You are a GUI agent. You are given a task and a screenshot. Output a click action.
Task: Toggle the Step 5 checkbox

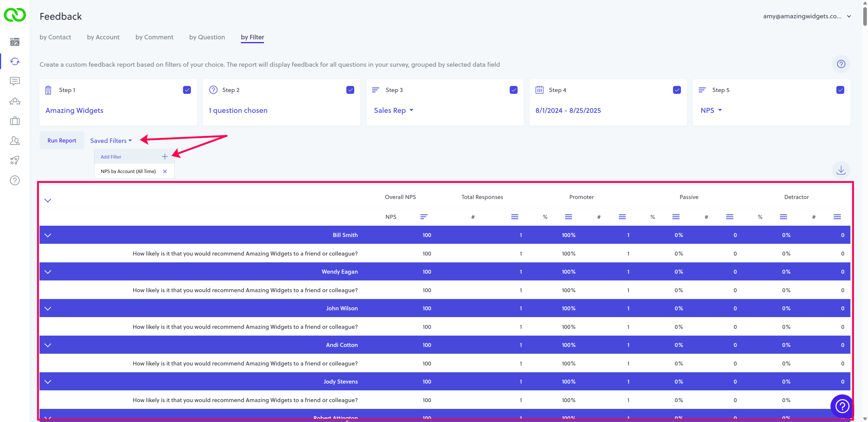[x=840, y=90]
